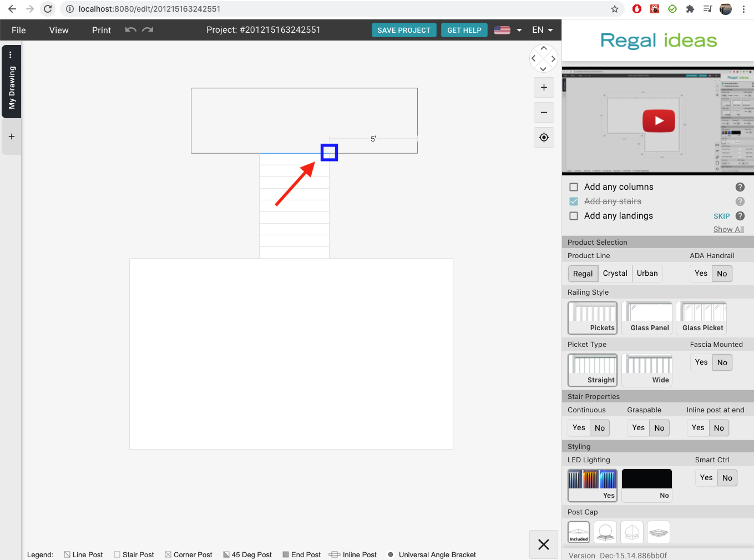Click the redo arrow icon

click(x=148, y=30)
